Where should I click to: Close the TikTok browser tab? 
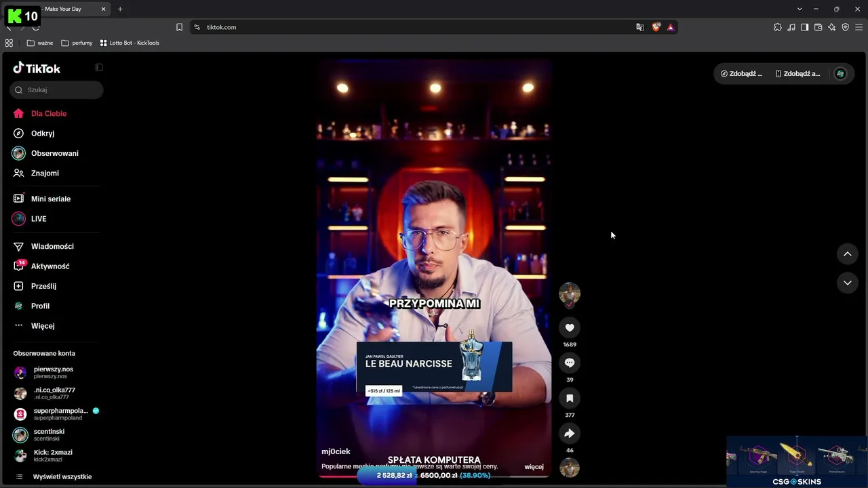(x=103, y=9)
